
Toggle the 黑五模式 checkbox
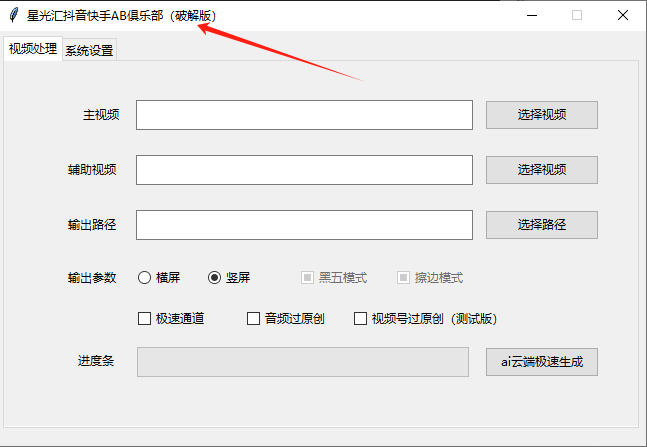pyautogui.click(x=307, y=277)
